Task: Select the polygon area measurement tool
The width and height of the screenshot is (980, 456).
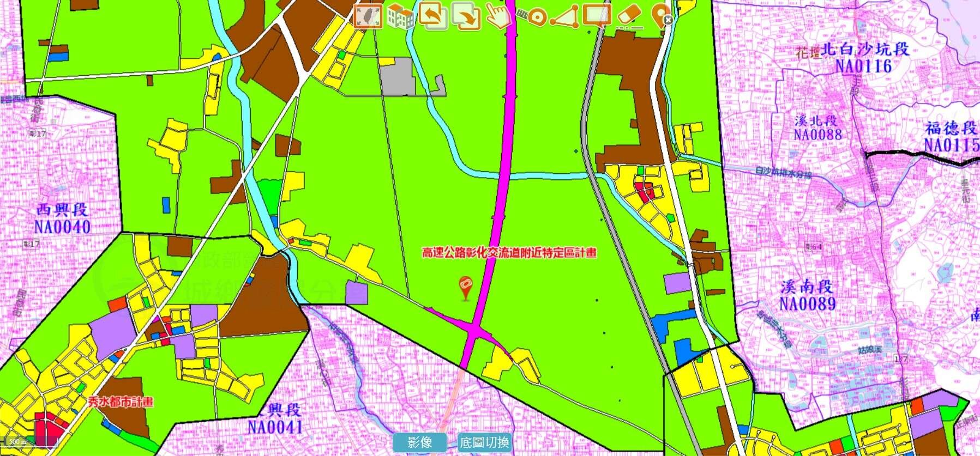Action: 564,16
